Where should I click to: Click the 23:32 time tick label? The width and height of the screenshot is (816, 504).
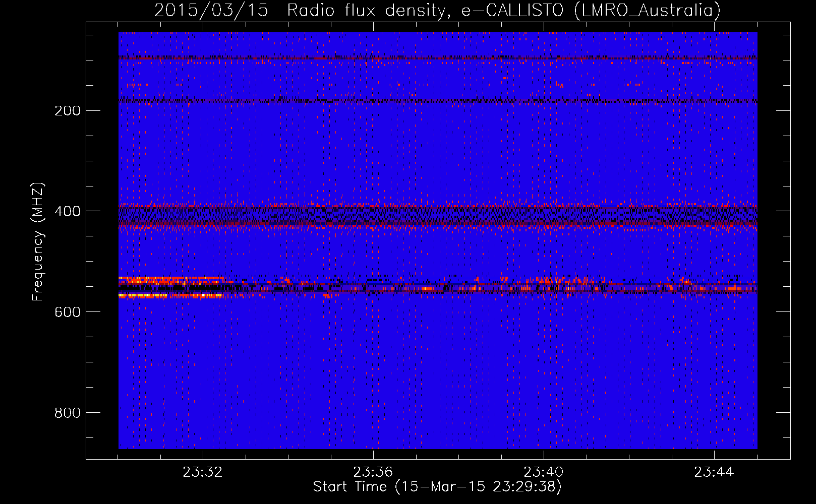[x=203, y=472]
